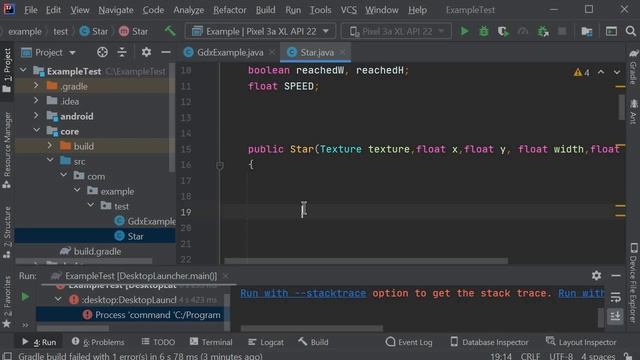Hide the Run tool window
This screenshot has width=640, height=360.
click(616, 276)
